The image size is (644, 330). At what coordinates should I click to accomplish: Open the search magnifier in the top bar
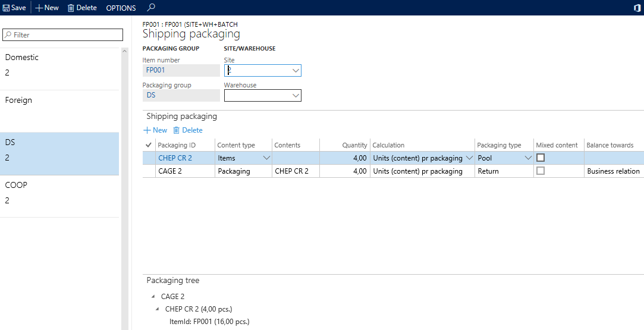[151, 8]
